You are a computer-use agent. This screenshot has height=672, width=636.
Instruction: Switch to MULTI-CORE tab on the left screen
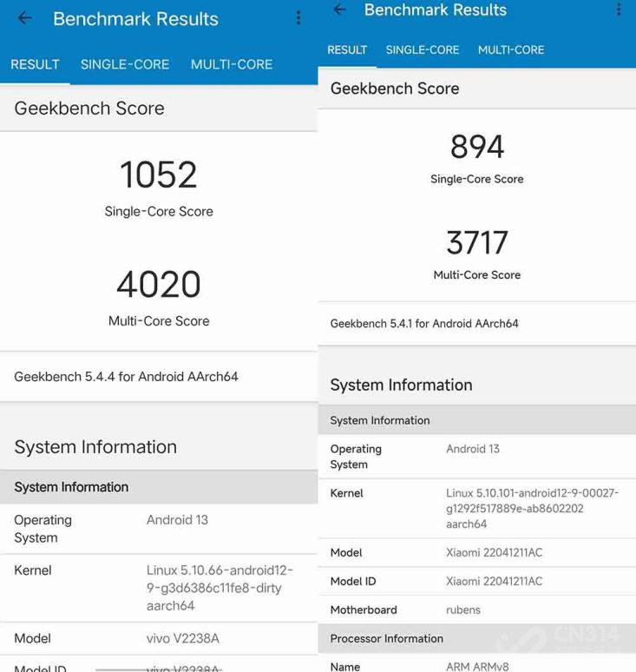click(x=232, y=64)
